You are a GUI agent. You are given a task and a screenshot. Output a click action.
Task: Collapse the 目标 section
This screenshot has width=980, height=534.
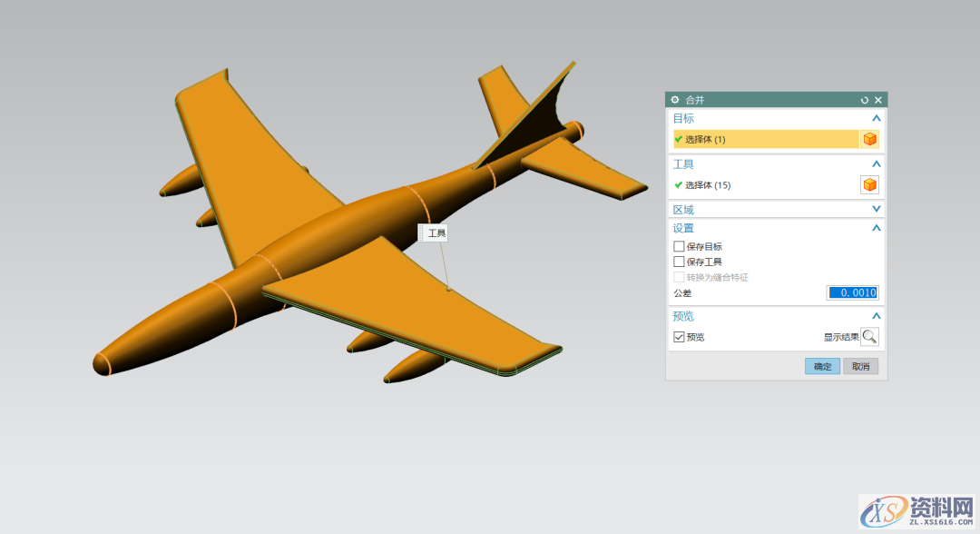(876, 118)
